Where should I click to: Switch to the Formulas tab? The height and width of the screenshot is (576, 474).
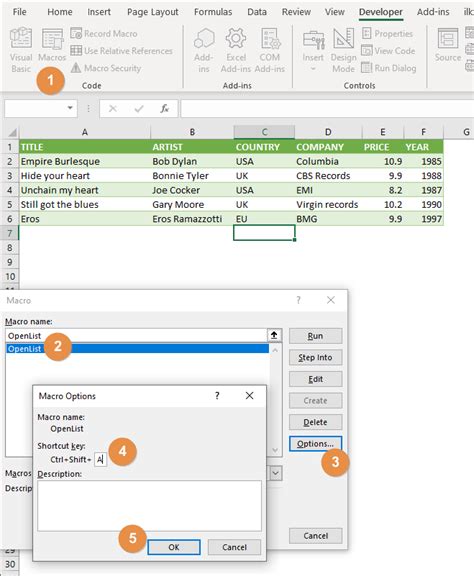pyautogui.click(x=213, y=12)
